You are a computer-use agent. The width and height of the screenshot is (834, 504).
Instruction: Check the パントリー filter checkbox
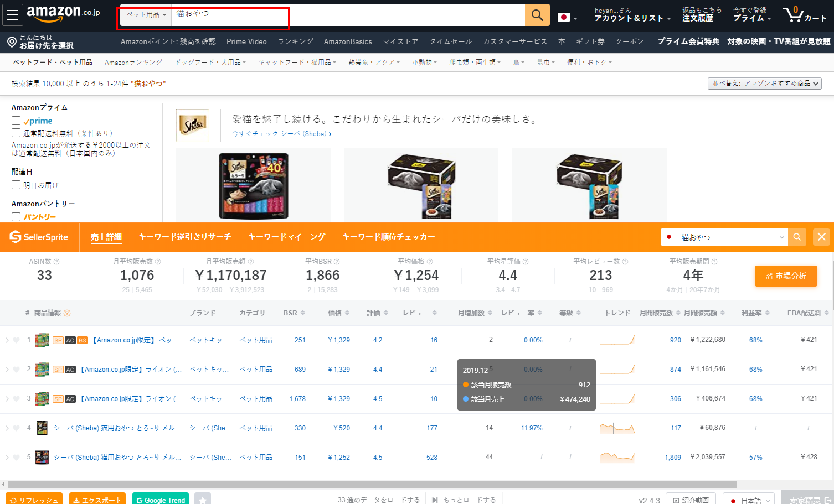(x=16, y=217)
